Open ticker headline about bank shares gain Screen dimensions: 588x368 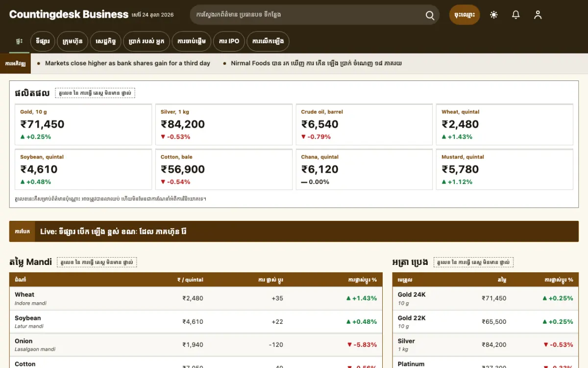pyautogui.click(x=127, y=63)
